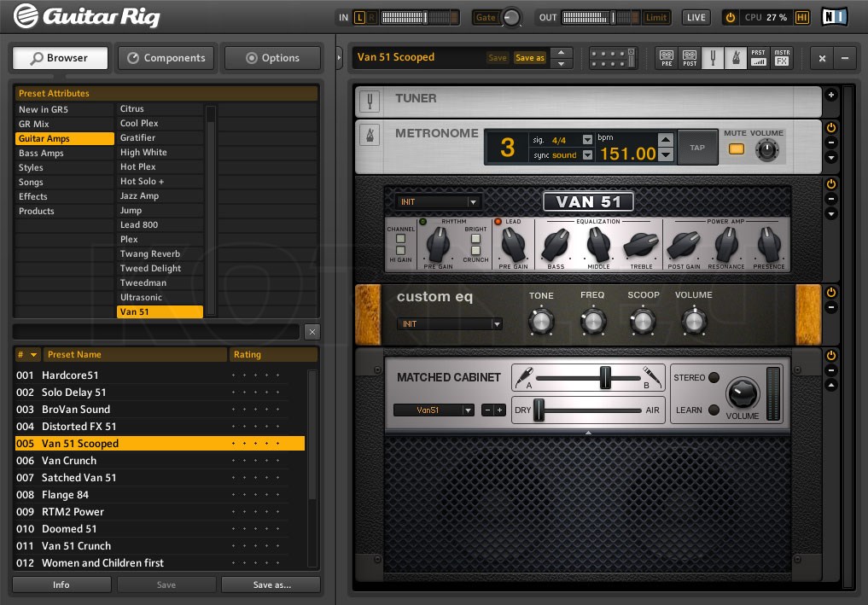Image resolution: width=868 pixels, height=605 pixels.
Task: Click the virtual rig/pedalboard view icon
Action: click(612, 57)
